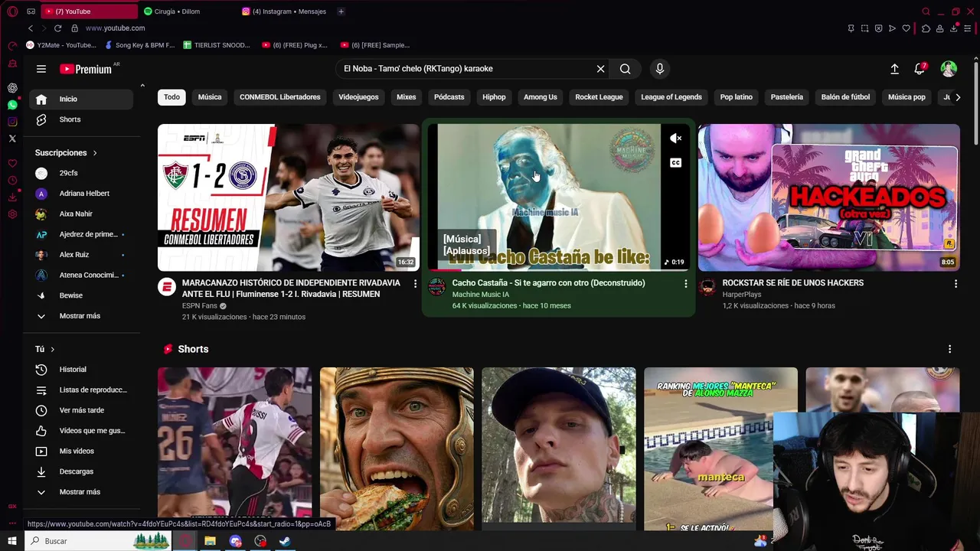Open Historial in the sidebar
980x551 pixels.
coord(81,370)
